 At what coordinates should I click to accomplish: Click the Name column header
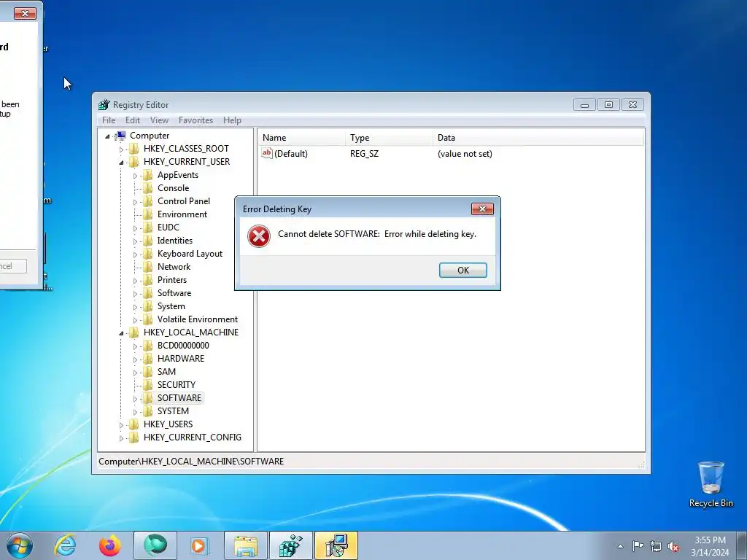tap(301, 138)
